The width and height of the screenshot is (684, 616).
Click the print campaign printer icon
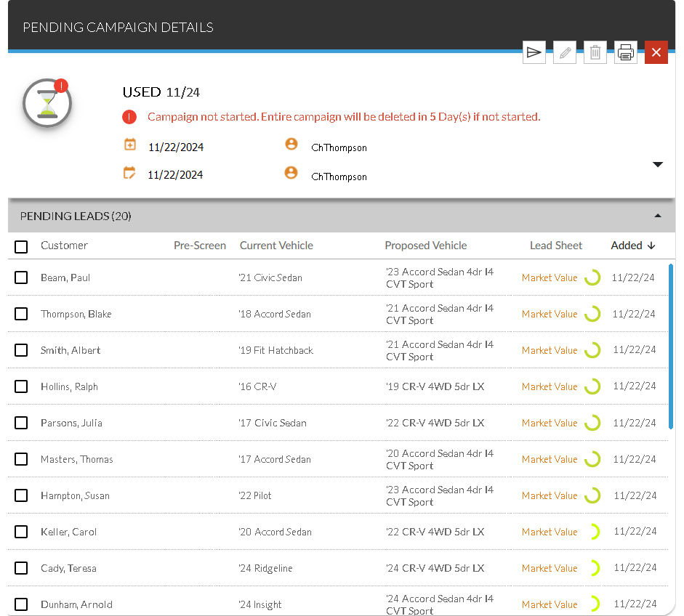point(626,52)
